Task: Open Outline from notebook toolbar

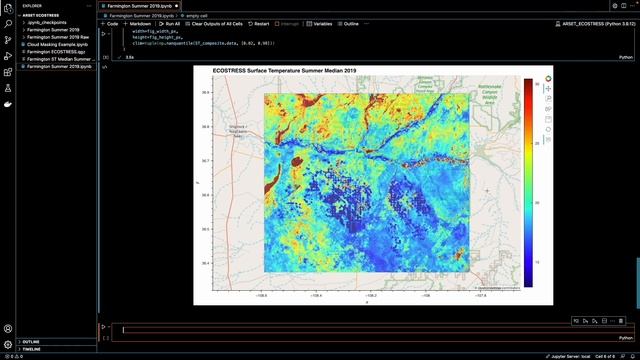Action: coord(348,24)
